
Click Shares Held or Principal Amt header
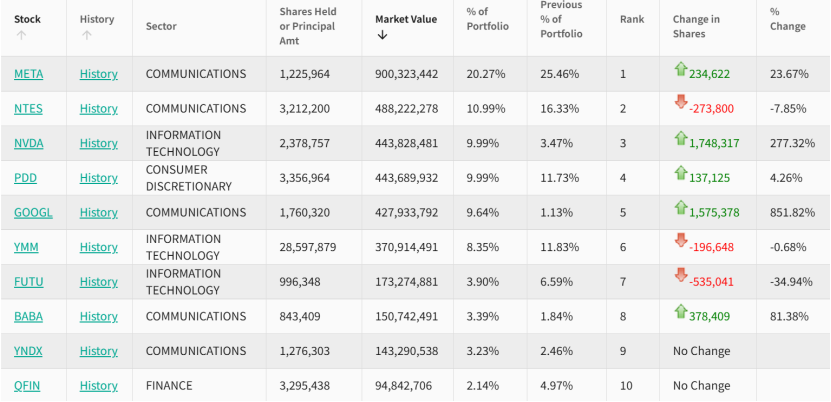coord(306,27)
